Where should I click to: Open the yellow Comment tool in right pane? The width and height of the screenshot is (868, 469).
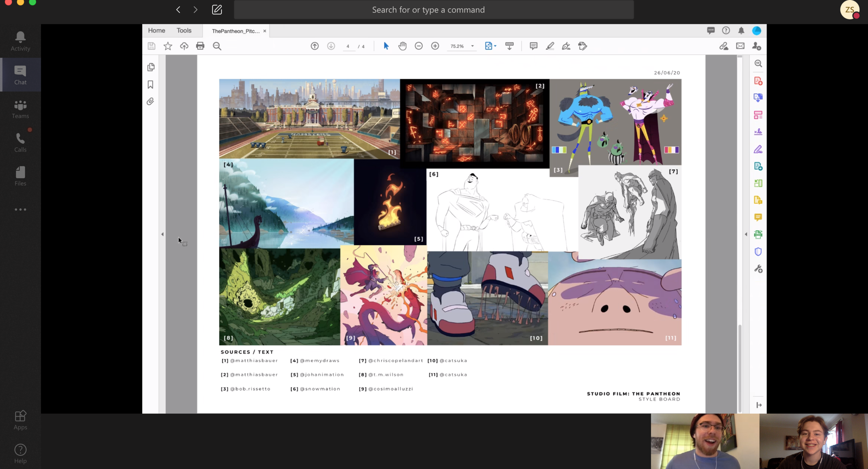click(758, 217)
